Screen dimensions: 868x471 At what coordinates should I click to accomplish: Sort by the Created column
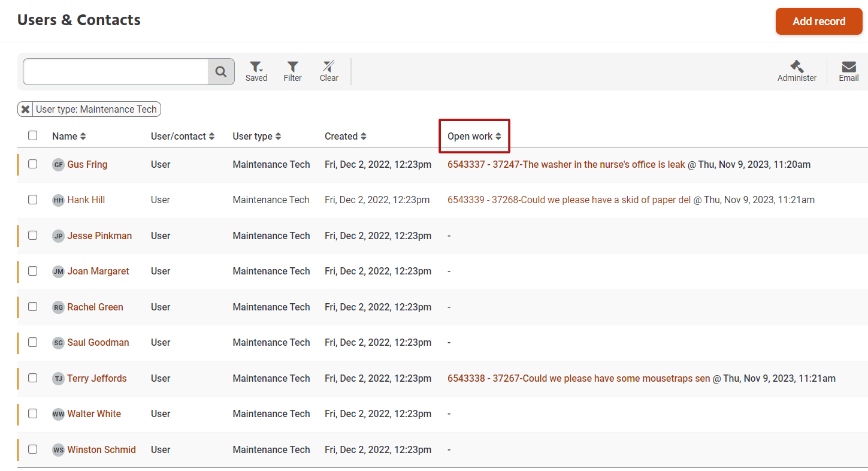(x=346, y=137)
